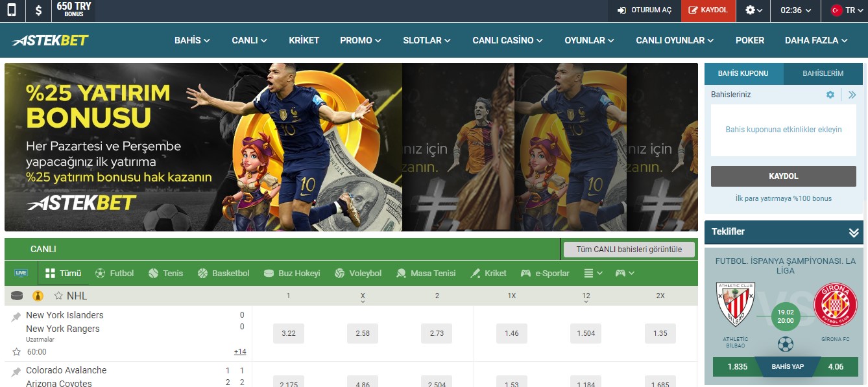Switch to the BAHİS KUPONU tab
The width and height of the screenshot is (868, 387).
pyautogui.click(x=744, y=73)
